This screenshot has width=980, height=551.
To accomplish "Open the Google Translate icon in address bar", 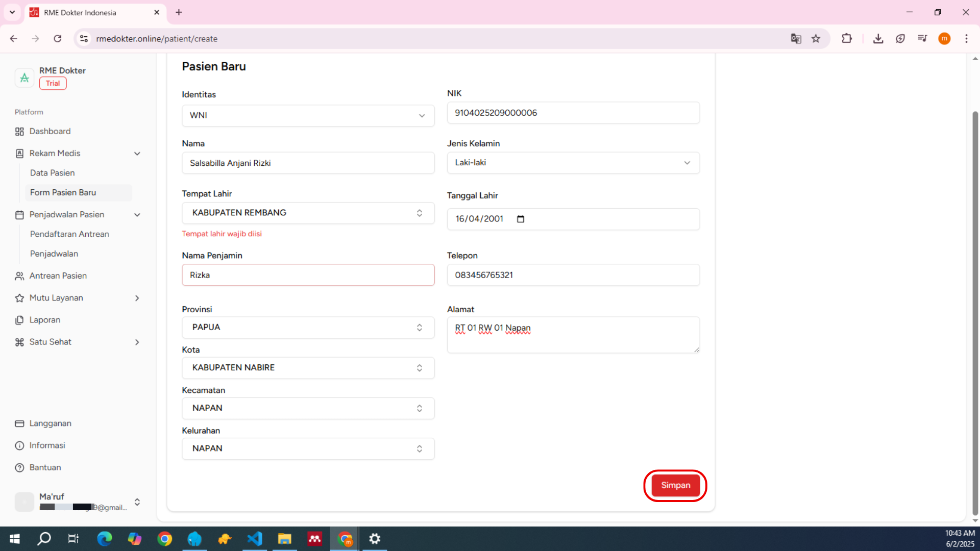I will point(796,39).
